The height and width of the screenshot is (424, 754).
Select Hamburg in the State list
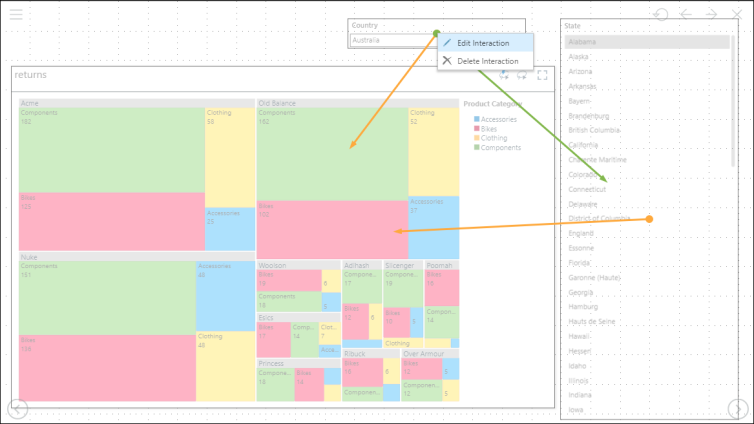tap(583, 307)
